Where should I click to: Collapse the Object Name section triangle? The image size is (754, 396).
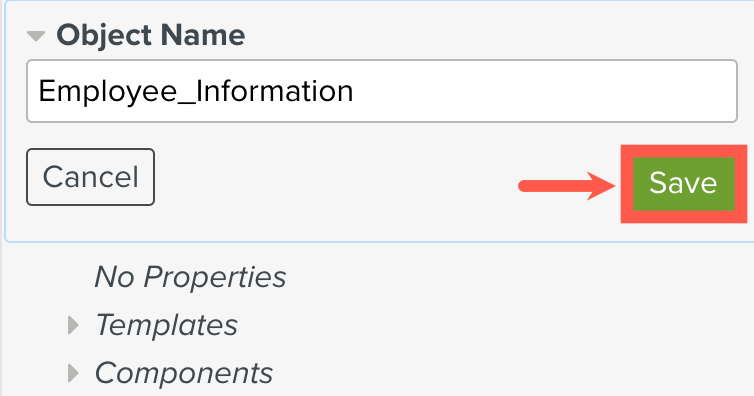tap(36, 36)
